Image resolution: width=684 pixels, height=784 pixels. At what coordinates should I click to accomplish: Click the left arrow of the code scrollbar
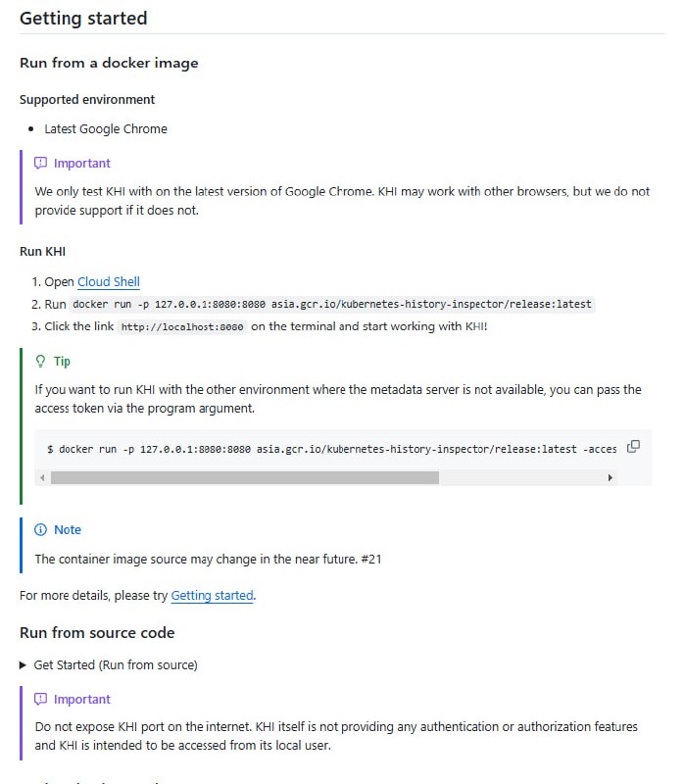click(42, 477)
